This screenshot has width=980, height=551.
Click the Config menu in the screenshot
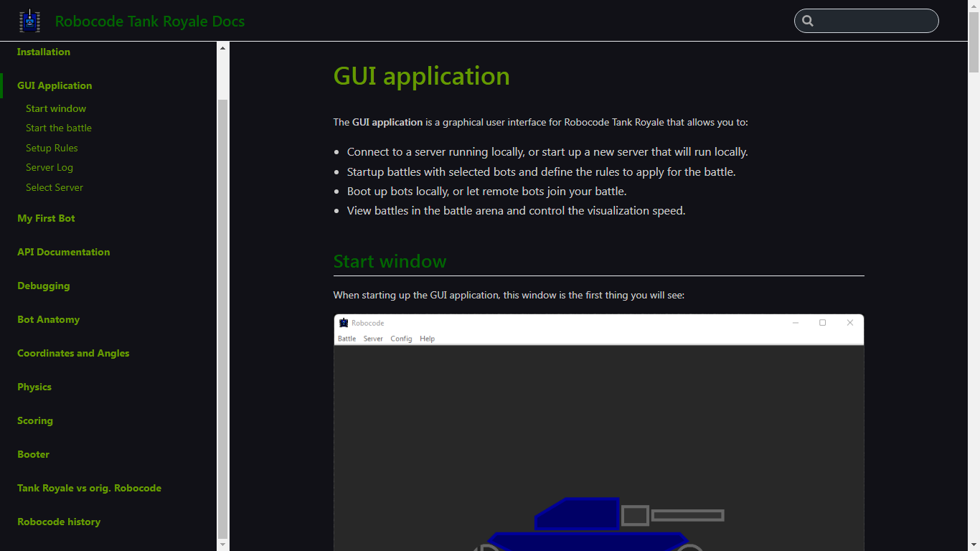(x=401, y=339)
